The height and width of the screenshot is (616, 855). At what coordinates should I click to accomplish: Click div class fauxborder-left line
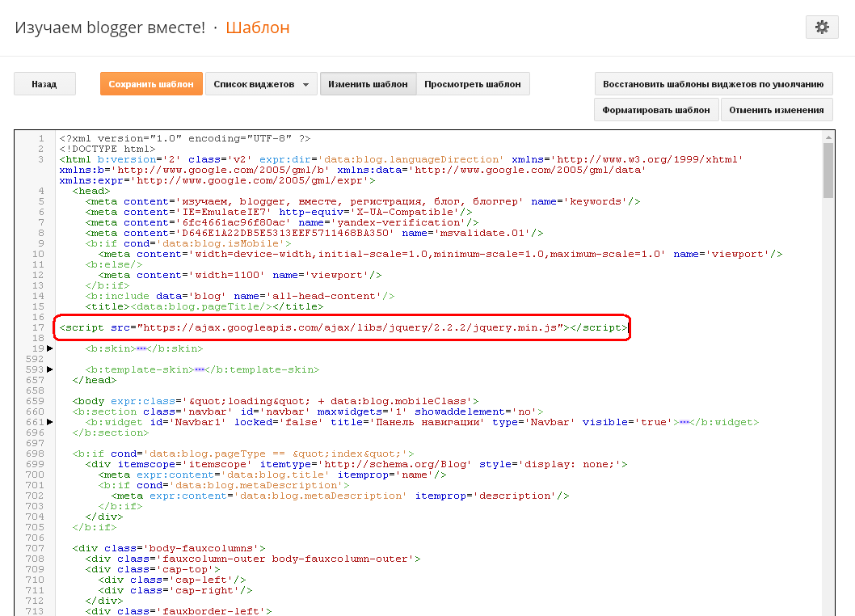pos(179,611)
